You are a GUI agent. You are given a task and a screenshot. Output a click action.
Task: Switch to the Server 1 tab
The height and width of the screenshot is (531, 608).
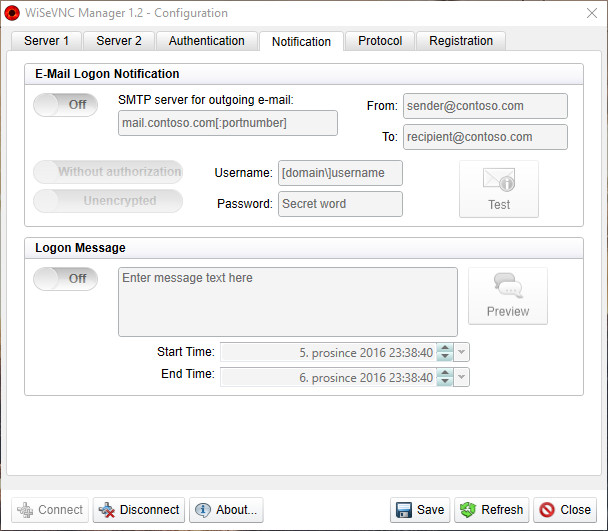[47, 41]
